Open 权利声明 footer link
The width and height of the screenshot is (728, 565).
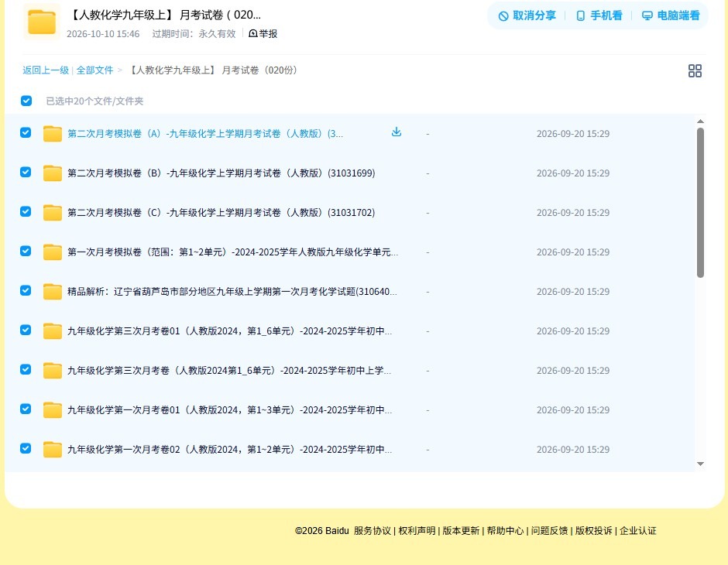coord(417,531)
